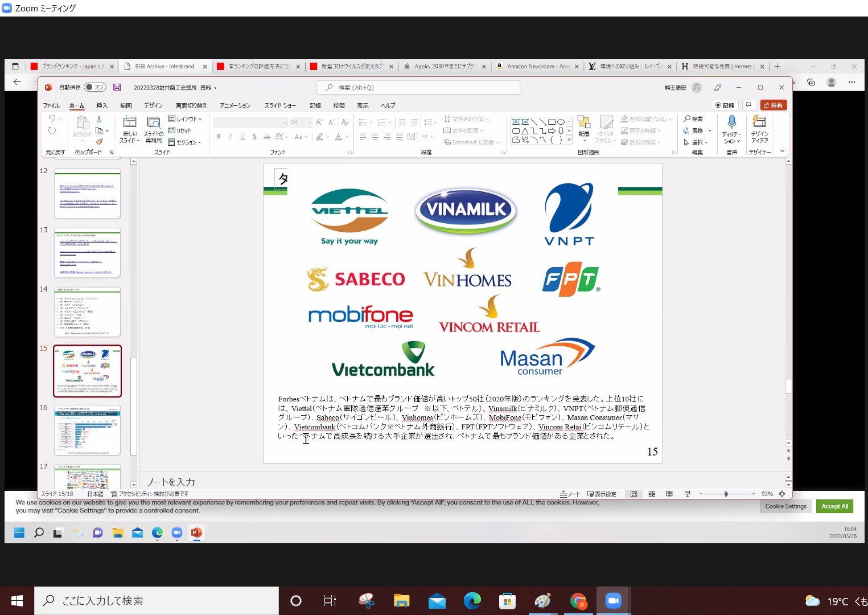Click the Slide Show icon in status bar
Image resolution: width=868 pixels, height=615 pixels.
coord(687,494)
